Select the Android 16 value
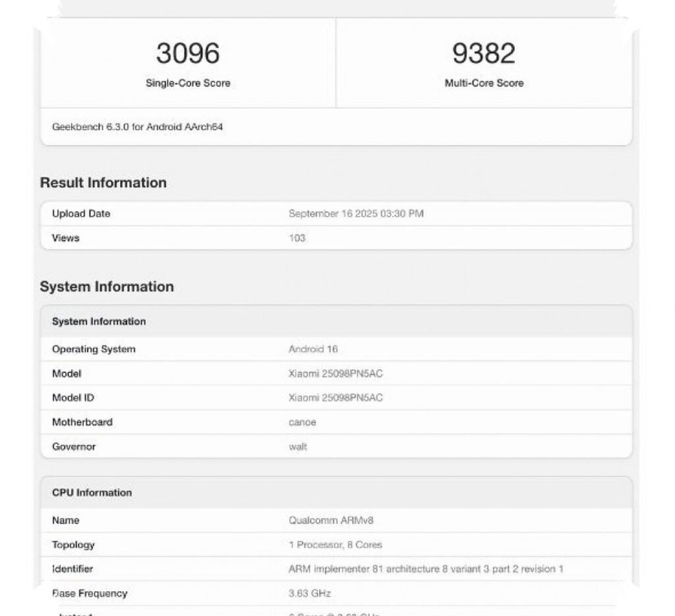This screenshot has width=675, height=616. pos(313,350)
